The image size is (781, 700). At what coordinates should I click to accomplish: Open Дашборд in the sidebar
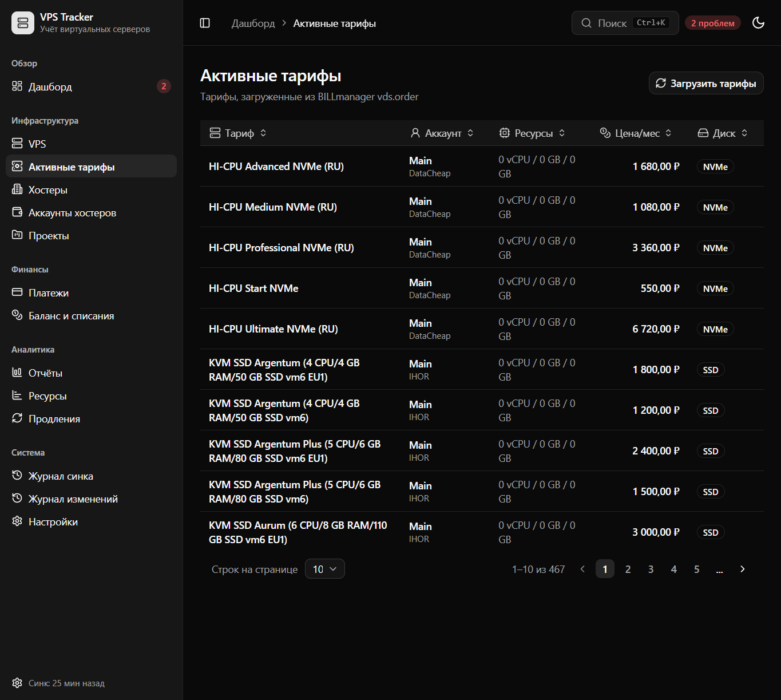coord(92,86)
